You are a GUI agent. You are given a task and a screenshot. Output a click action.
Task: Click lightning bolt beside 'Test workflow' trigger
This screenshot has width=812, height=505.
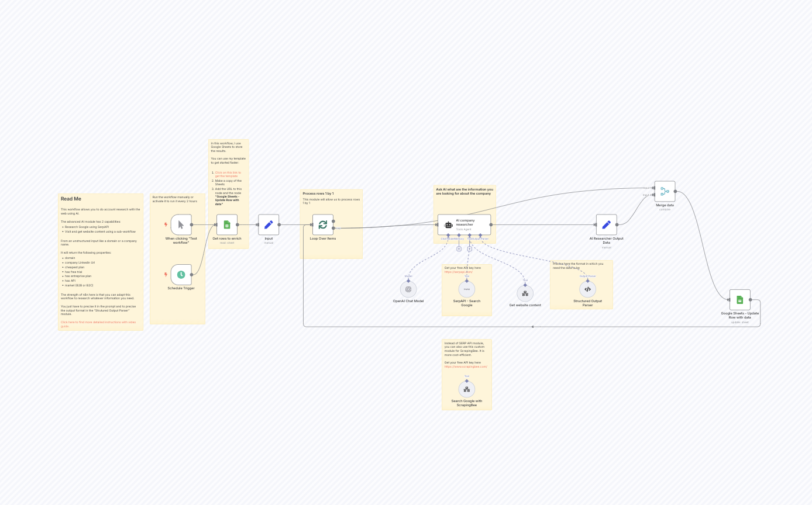(x=166, y=224)
